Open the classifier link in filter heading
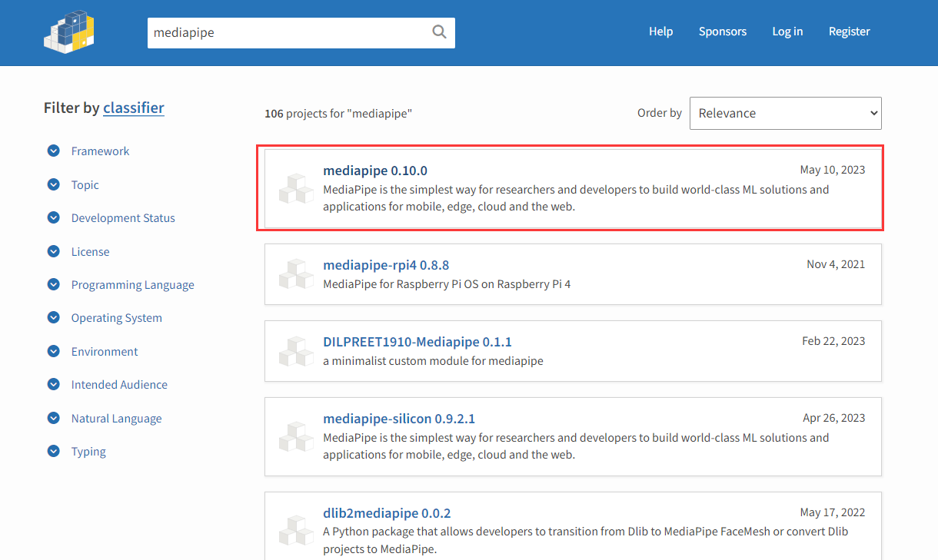 tap(134, 108)
